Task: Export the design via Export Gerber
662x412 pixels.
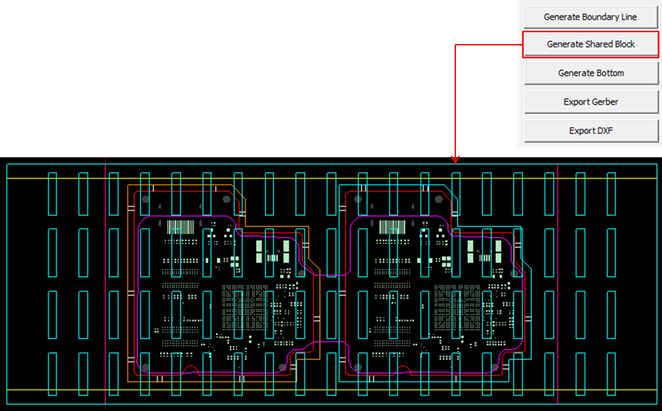Action: point(589,102)
